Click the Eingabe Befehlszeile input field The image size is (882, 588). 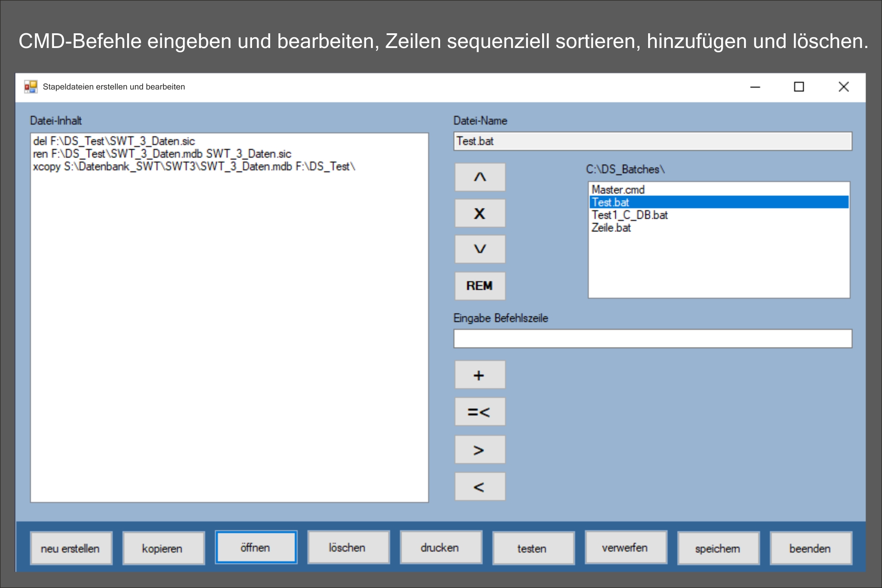[652, 339]
